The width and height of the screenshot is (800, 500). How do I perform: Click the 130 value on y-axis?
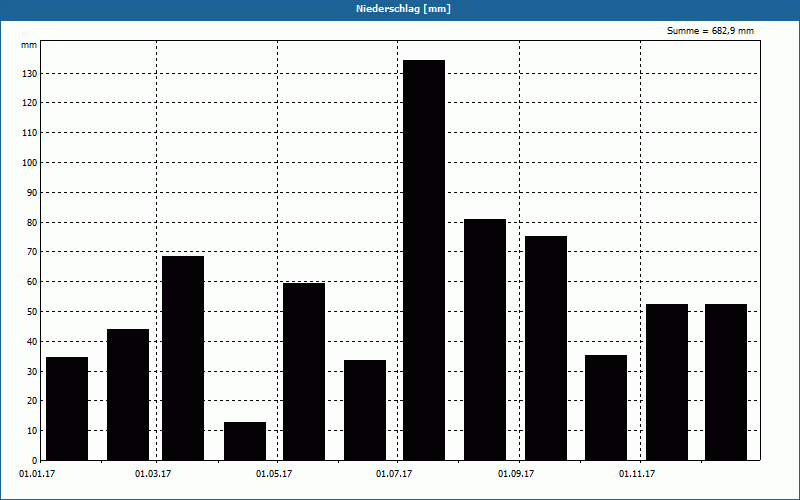30,74
